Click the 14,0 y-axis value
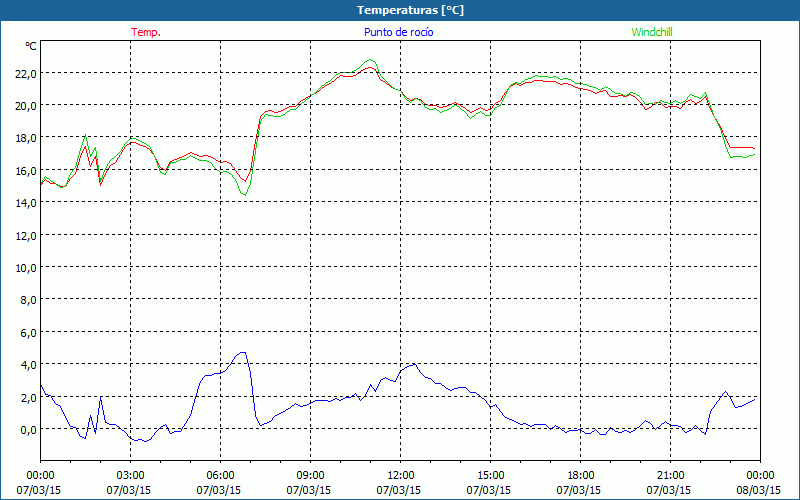 click(26, 203)
